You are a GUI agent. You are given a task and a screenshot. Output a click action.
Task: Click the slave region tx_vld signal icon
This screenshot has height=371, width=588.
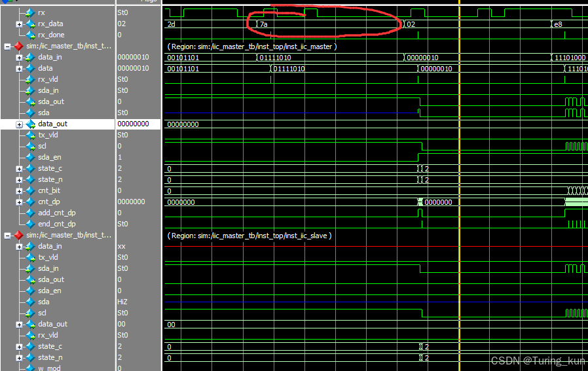30,258
